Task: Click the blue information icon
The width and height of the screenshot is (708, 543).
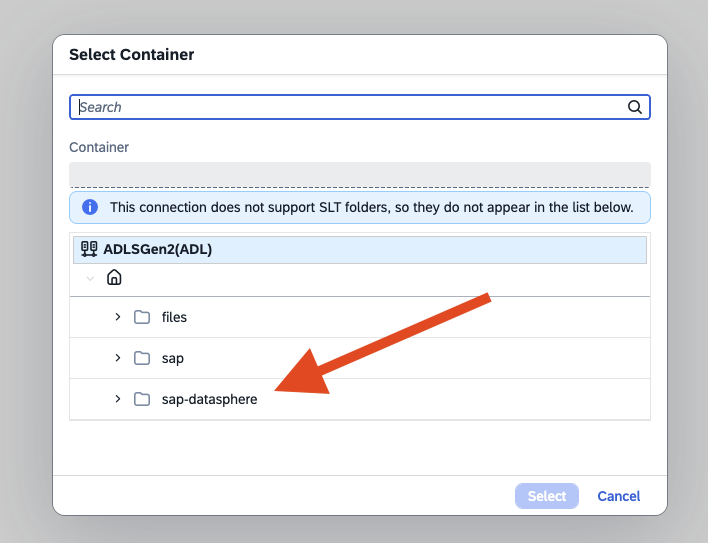Action: coord(90,207)
